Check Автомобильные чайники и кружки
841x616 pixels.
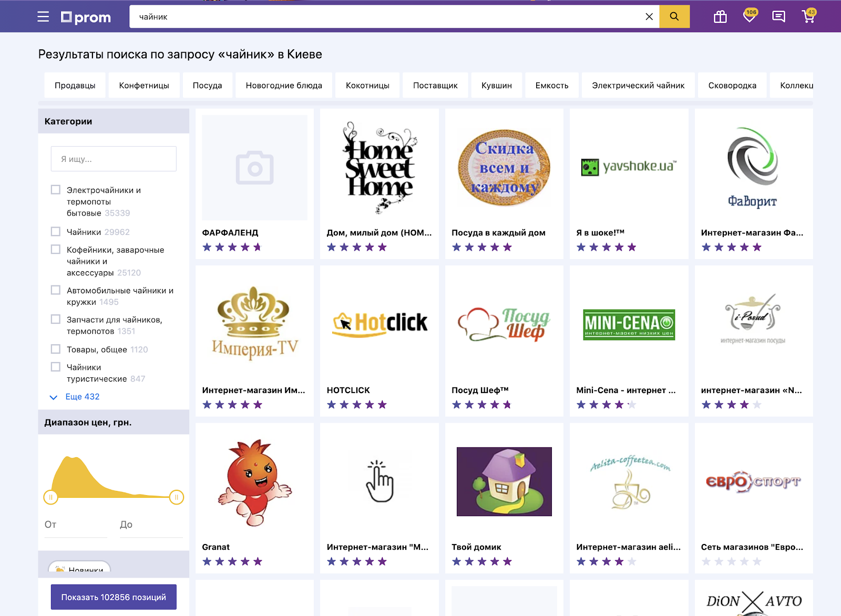pyautogui.click(x=56, y=290)
